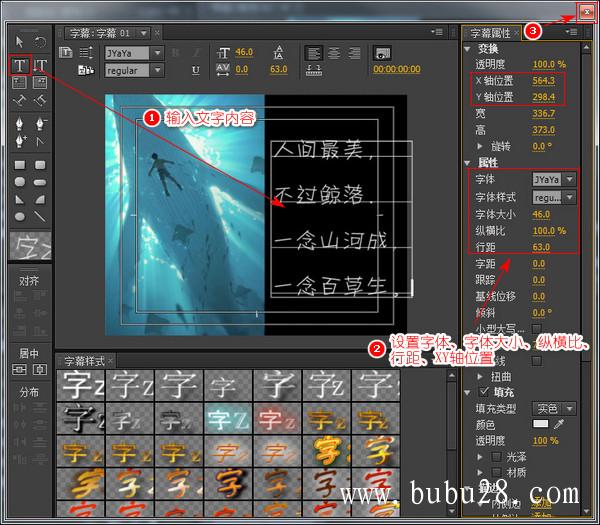Image resolution: width=600 pixels, height=525 pixels.
Task: Switch to the 字幕样式 tab
Action: [x=84, y=360]
